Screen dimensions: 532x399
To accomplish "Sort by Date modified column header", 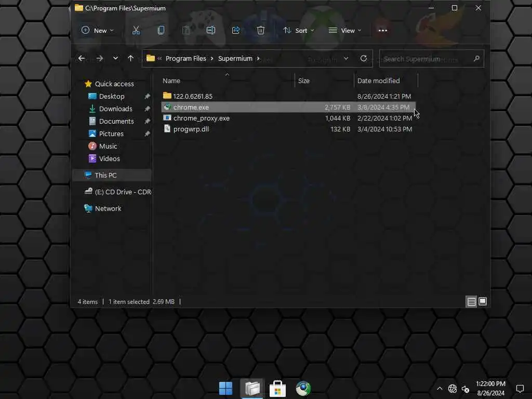I will (378, 81).
